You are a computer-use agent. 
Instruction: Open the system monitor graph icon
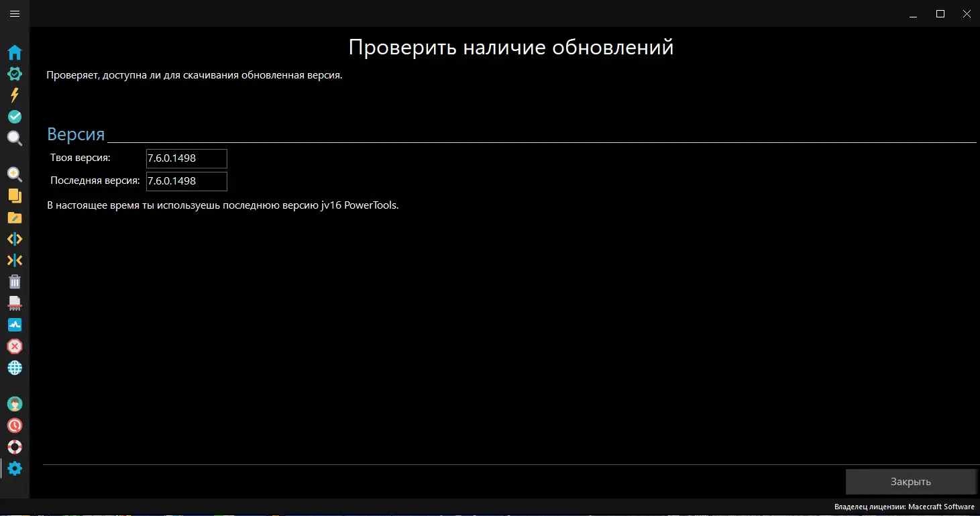point(15,325)
